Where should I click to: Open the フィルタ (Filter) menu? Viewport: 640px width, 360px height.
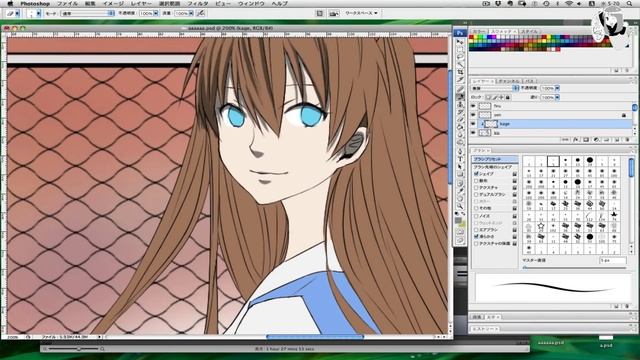[x=198, y=3]
